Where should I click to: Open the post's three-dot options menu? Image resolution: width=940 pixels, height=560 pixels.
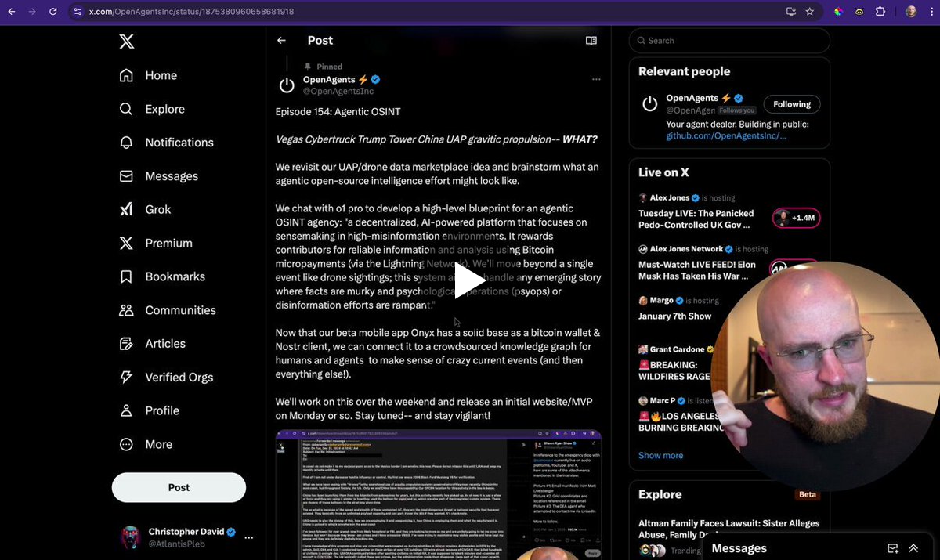tap(596, 80)
